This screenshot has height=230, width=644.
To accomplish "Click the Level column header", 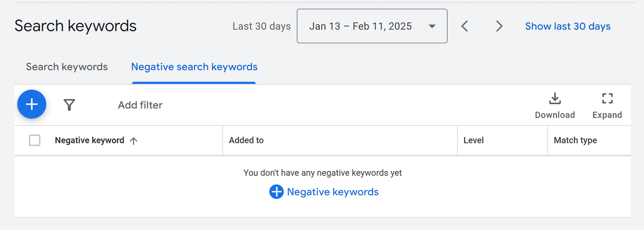I will click(x=473, y=140).
